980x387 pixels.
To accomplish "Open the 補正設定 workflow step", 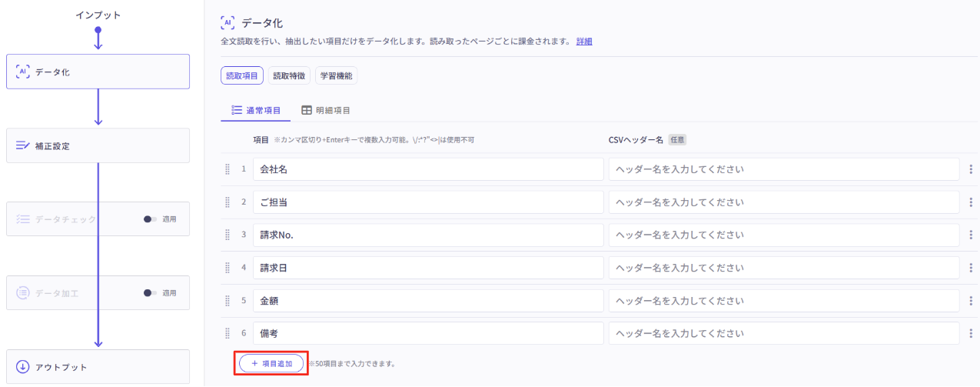I will tap(98, 145).
